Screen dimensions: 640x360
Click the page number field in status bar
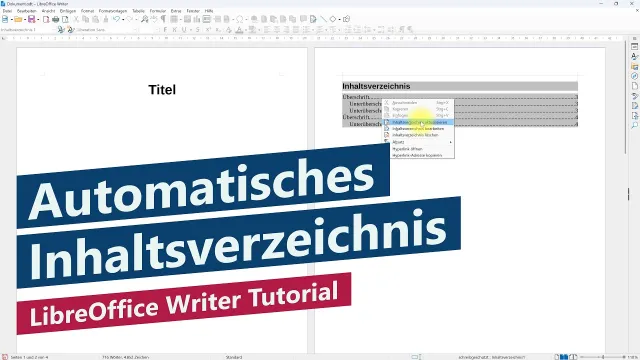[29, 357]
